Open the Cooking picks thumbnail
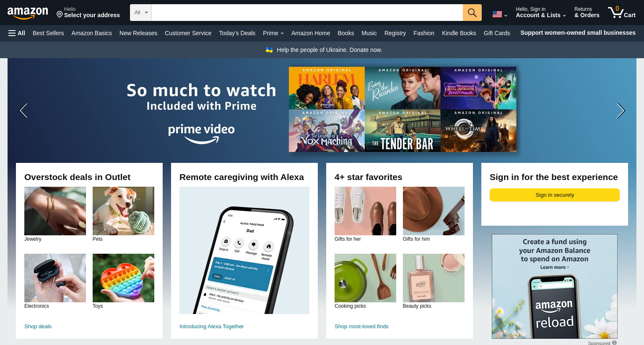This screenshot has height=345, width=644. coord(365,278)
